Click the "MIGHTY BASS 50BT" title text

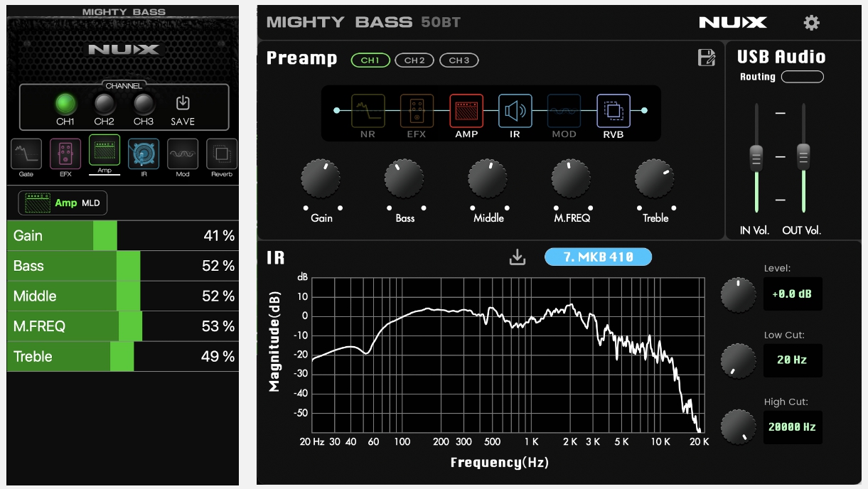point(363,22)
